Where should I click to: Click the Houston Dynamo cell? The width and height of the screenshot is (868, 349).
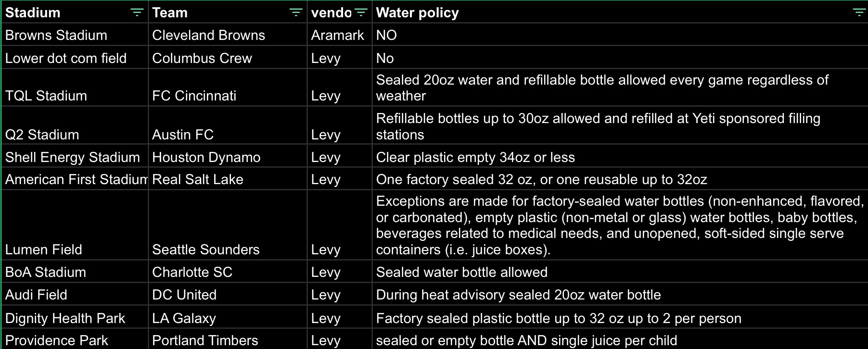point(228,156)
